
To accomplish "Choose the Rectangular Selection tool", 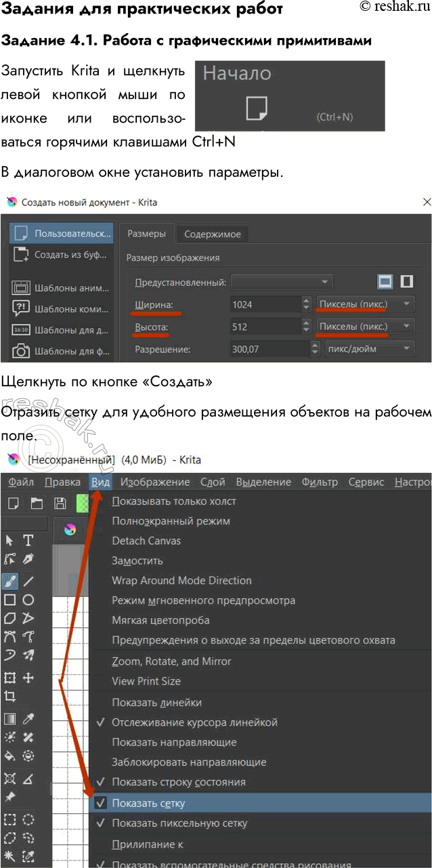I will [x=10, y=819].
